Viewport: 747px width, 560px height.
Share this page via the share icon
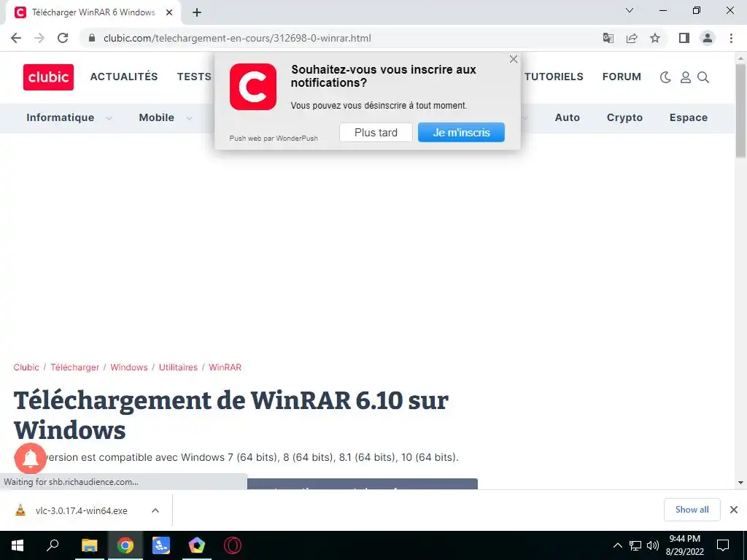click(632, 38)
